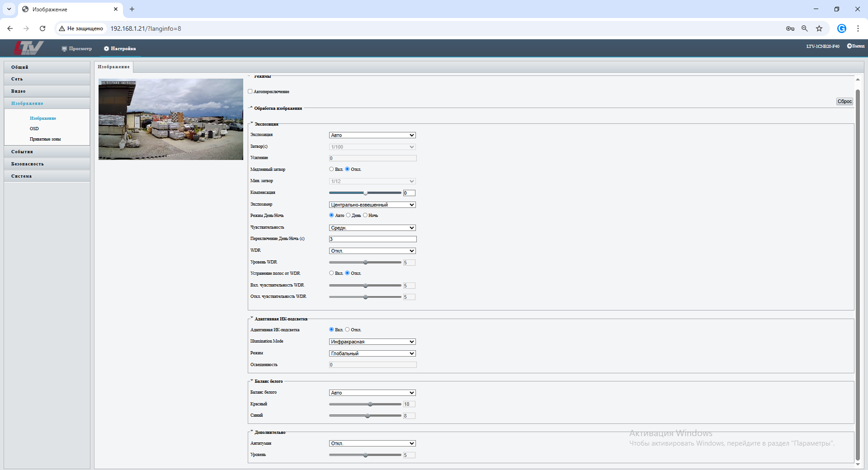Viewport: 868px width, 470px height.
Task: Adjust the Компенсация slider
Action: pos(365,193)
